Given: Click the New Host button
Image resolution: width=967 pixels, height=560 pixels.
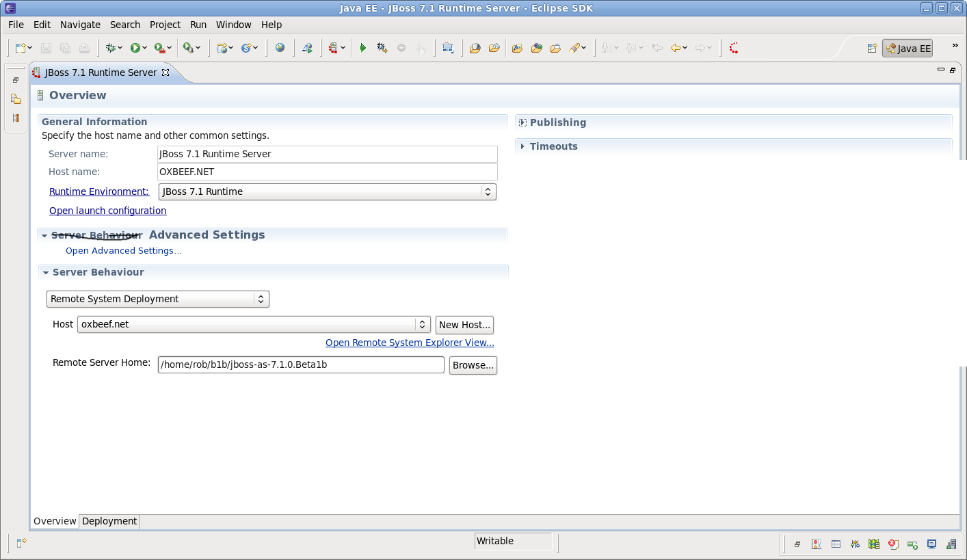Looking at the screenshot, I should click(x=464, y=325).
